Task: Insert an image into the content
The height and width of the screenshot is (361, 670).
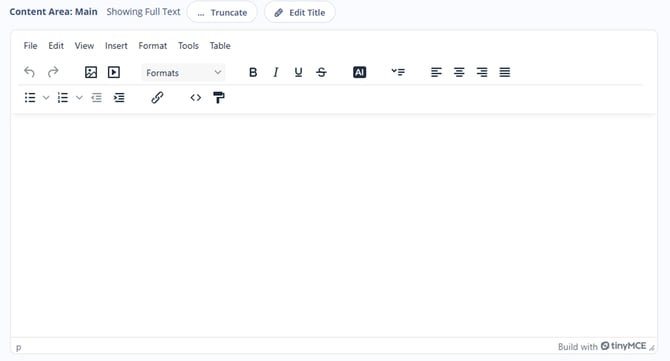Action: coord(91,72)
